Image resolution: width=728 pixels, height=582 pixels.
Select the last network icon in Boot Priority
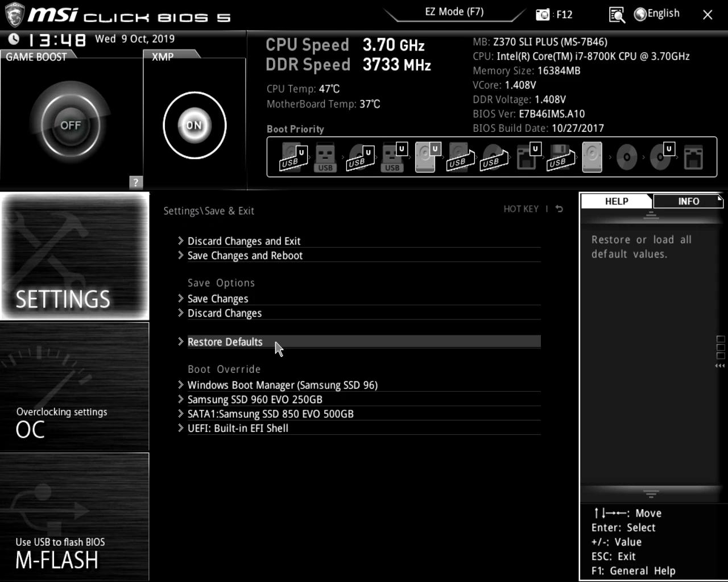tap(693, 157)
